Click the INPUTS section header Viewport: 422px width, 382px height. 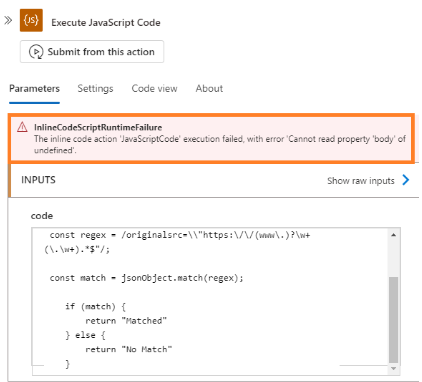(38, 180)
